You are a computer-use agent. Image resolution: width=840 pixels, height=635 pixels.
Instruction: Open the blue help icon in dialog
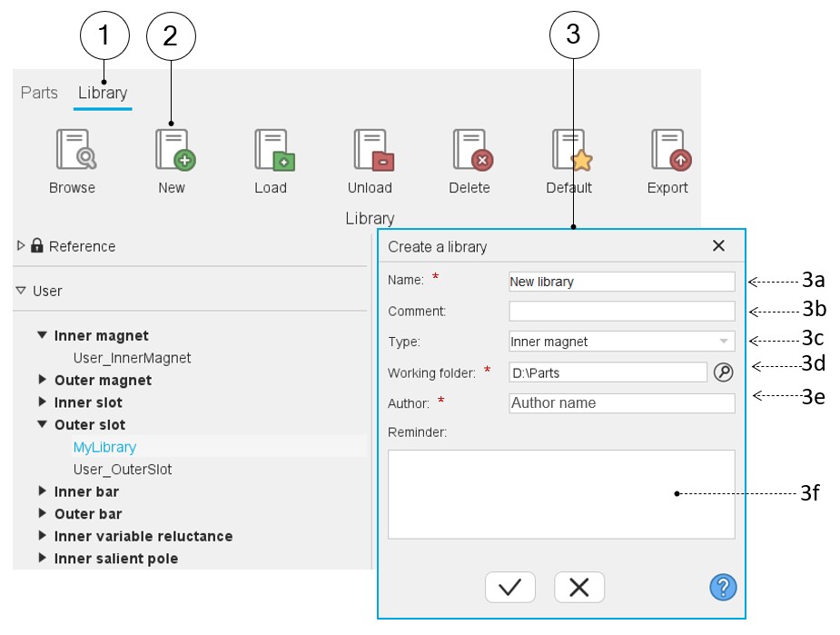(x=723, y=587)
